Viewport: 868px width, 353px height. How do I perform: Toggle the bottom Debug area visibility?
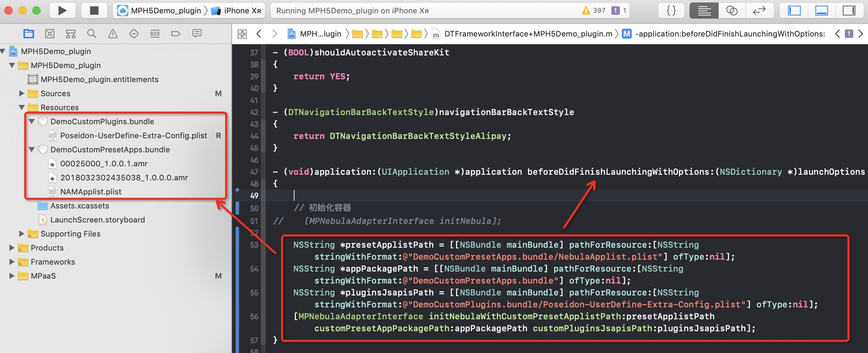(821, 11)
